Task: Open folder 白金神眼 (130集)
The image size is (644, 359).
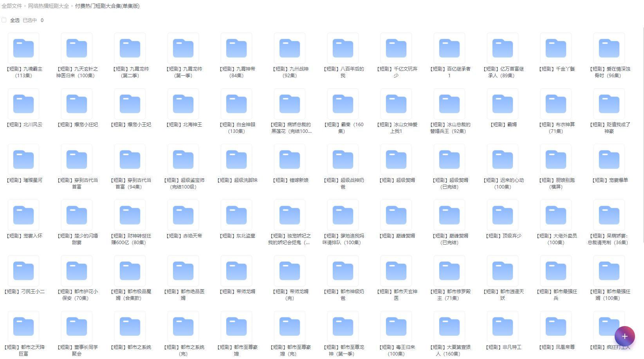Action: (x=236, y=104)
